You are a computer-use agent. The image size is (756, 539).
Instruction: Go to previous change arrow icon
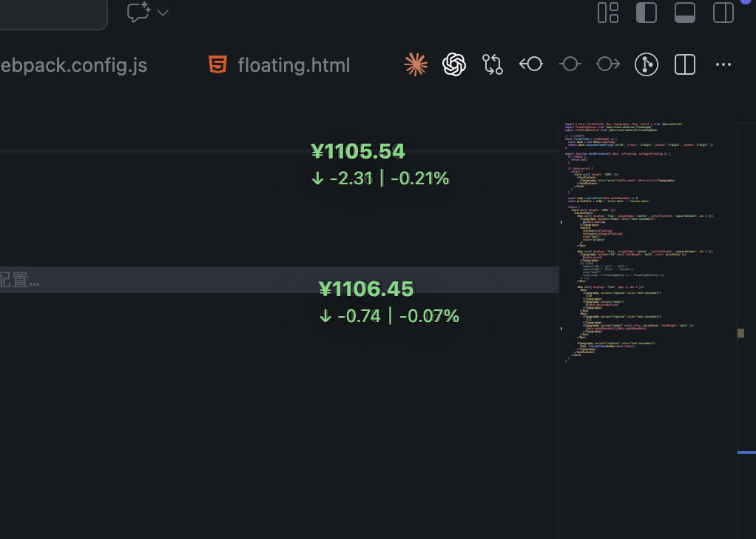531,64
